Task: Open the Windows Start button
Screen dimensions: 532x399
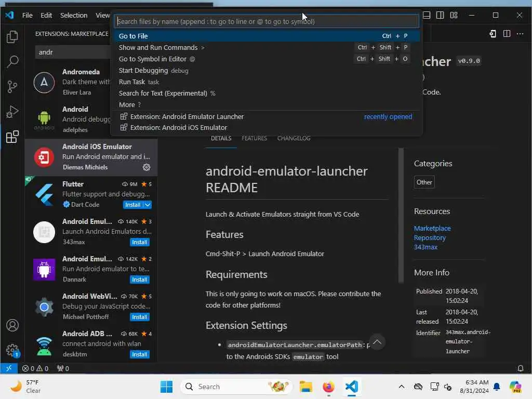Action: (x=166, y=387)
